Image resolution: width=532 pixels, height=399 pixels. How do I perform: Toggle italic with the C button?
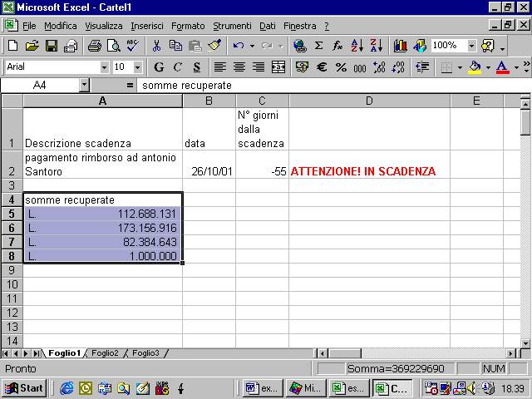177,66
